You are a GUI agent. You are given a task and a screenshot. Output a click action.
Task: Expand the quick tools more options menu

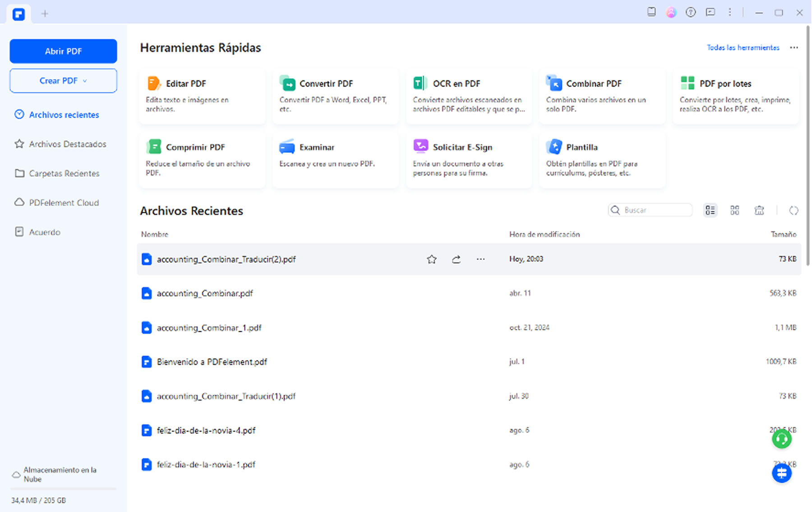[x=794, y=48]
